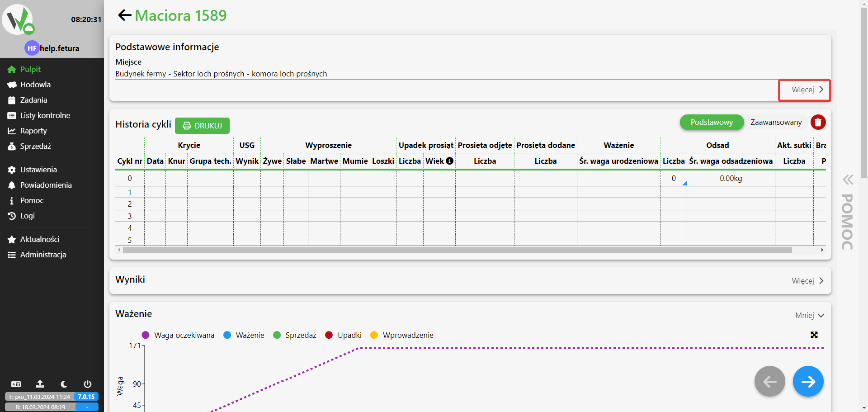Toggle the Waga oczekiwana legend swatch
This screenshot has width=868, height=412.
(146, 335)
